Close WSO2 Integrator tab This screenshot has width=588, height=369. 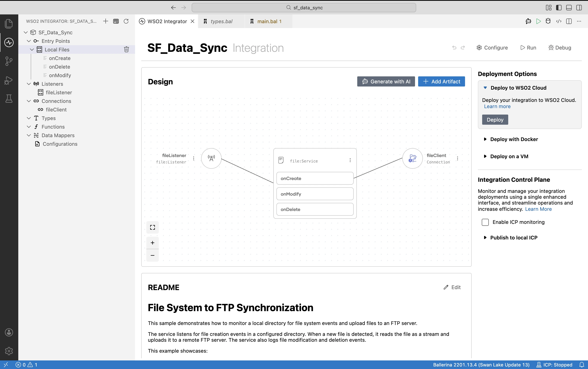(192, 21)
